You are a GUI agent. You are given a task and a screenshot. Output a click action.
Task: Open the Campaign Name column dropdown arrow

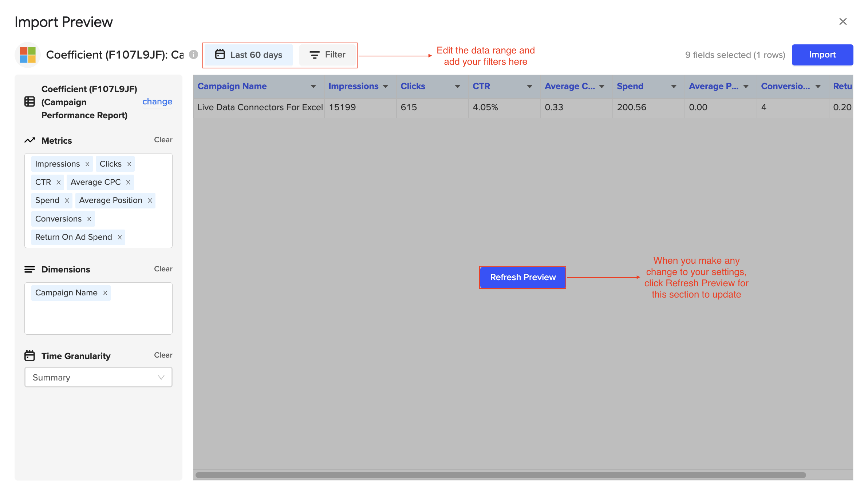coord(313,87)
